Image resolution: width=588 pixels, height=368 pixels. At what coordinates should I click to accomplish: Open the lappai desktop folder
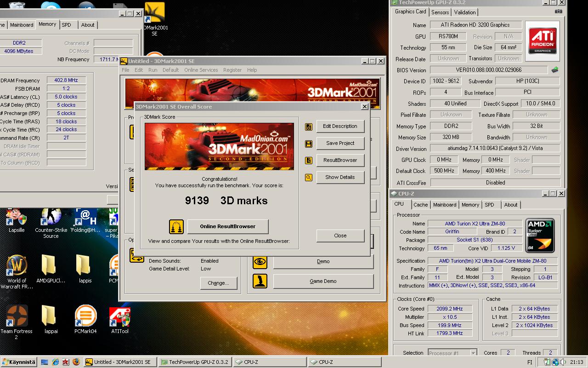51,320
